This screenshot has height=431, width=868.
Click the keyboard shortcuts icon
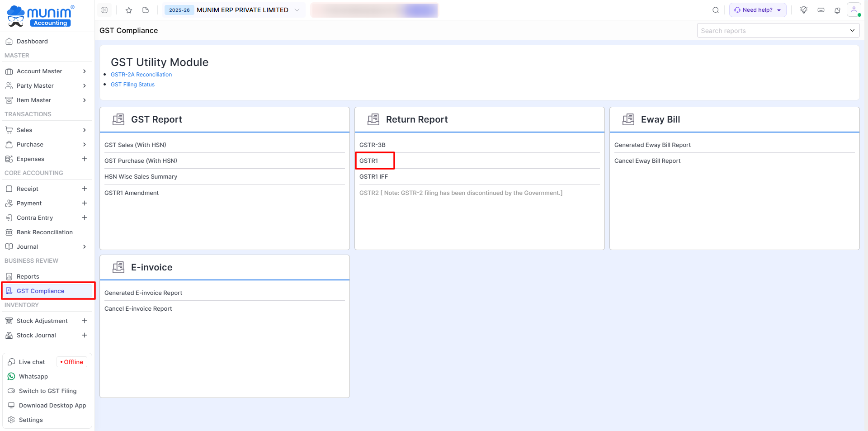click(x=821, y=10)
